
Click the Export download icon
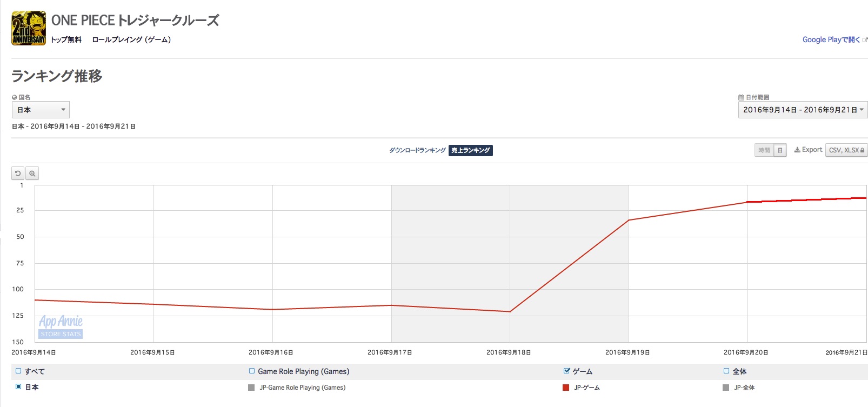797,150
